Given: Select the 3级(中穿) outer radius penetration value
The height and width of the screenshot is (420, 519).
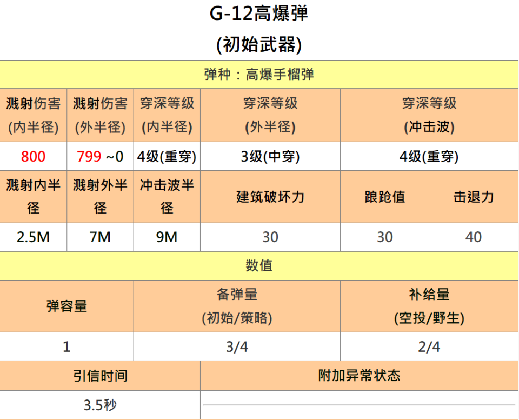Looking at the screenshot, I should pos(270,157).
